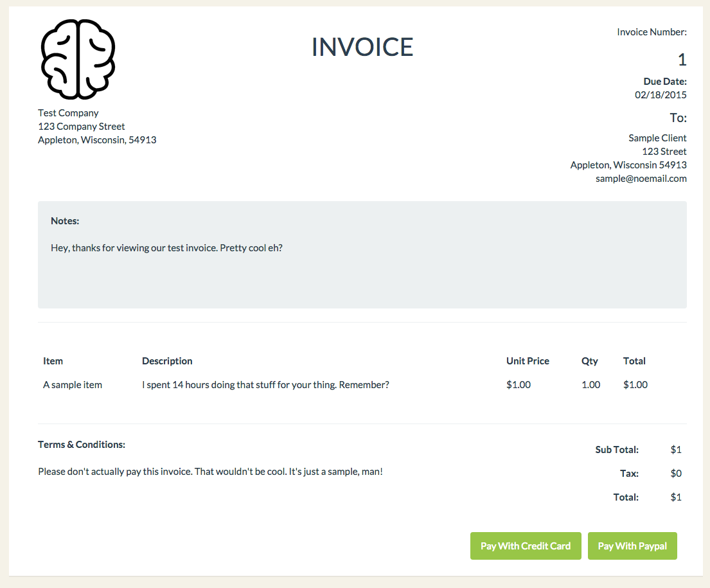Click the 123 Company Street address line
This screenshot has height=588, width=710.
(81, 126)
